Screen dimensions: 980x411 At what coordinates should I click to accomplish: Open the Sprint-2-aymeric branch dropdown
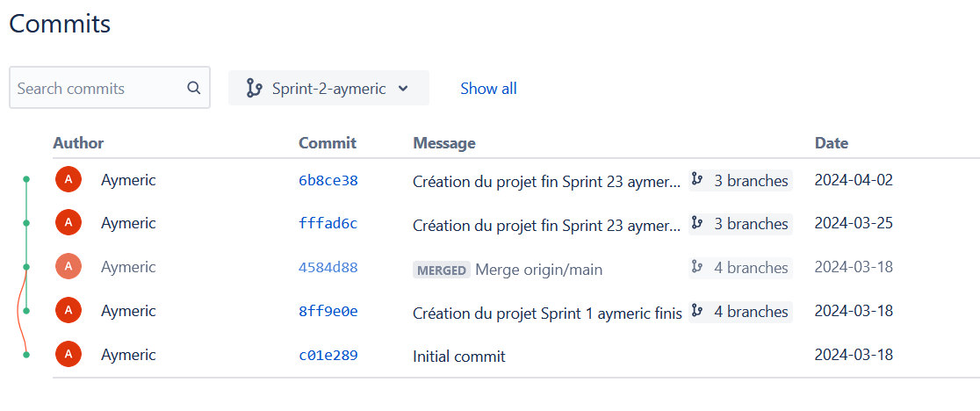point(328,88)
